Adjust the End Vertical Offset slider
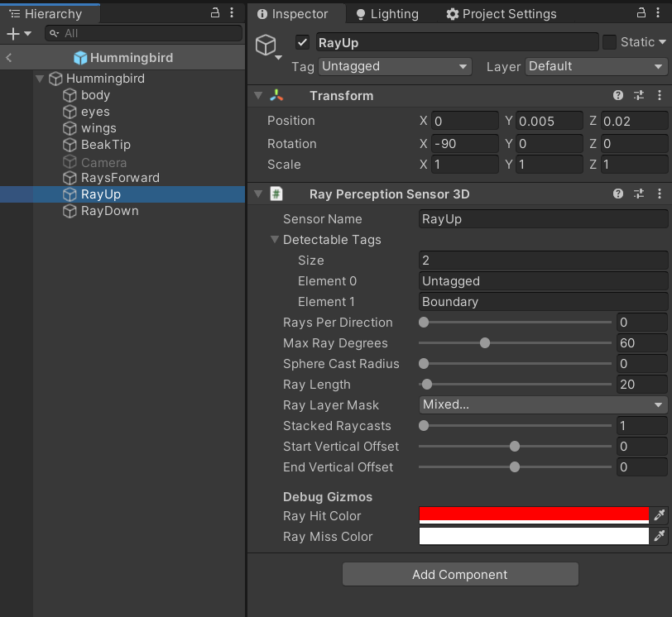The height and width of the screenshot is (617, 672). (x=515, y=466)
